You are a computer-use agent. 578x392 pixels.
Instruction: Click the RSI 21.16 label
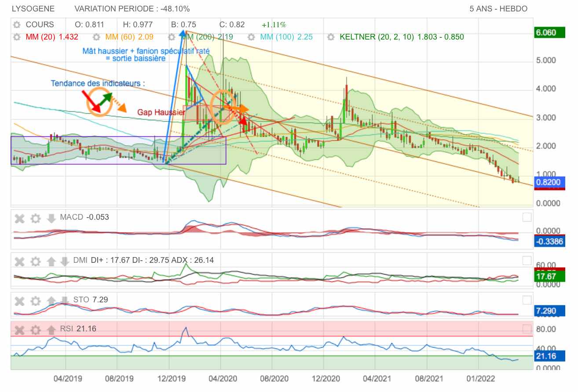pyautogui.click(x=78, y=328)
